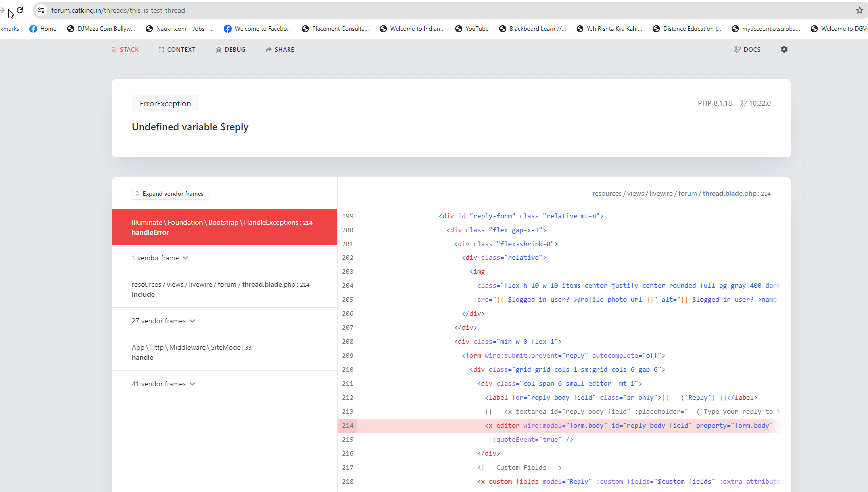
Task: Click the ErrorException label
Action: pos(165,103)
